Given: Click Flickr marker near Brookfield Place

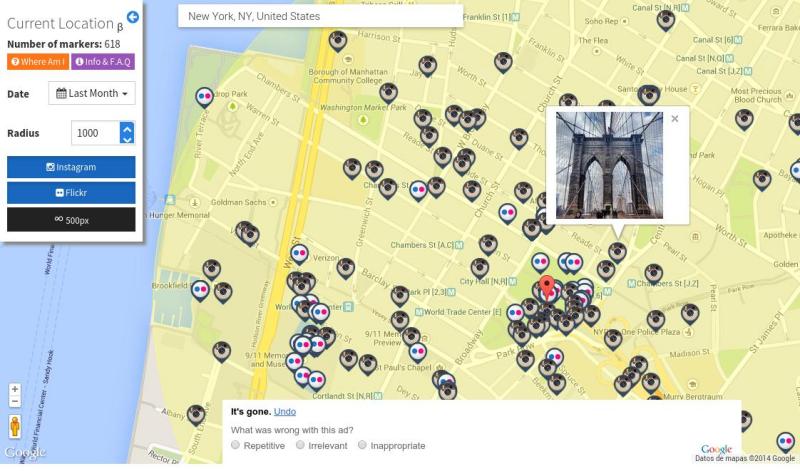Looking at the screenshot, I should [200, 290].
